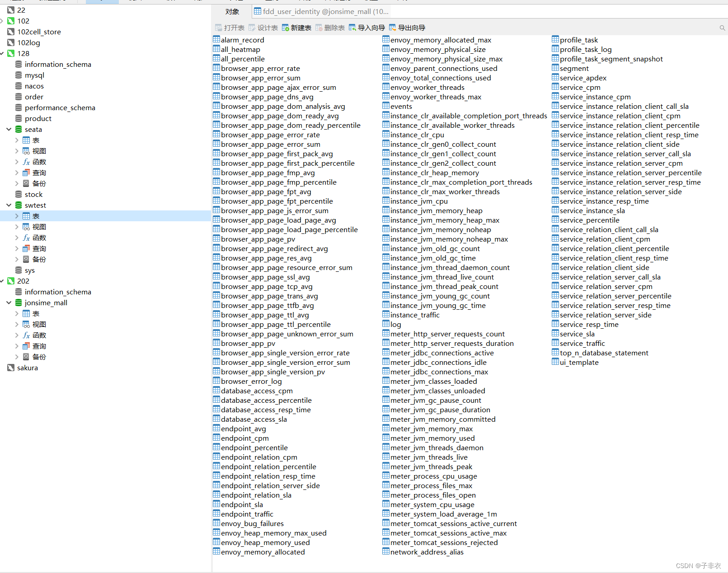Select the 22 connection icon
Screen dimensions: 728x573
pos(11,10)
